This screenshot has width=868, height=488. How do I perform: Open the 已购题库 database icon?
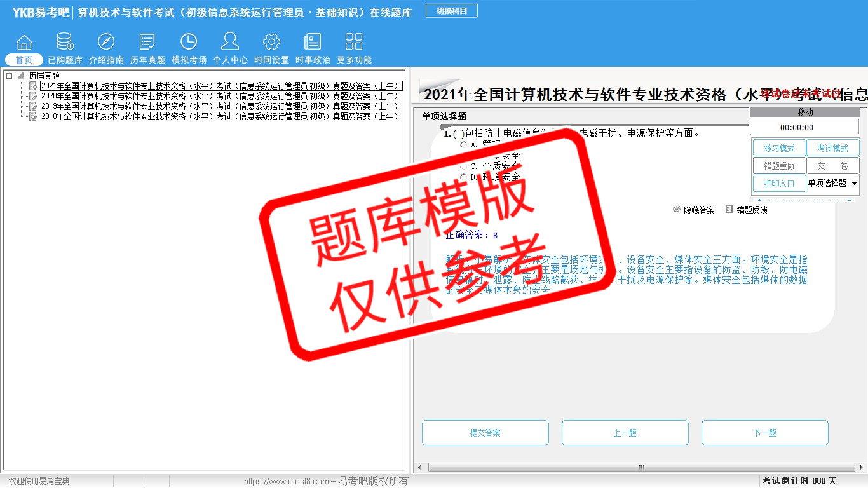pyautogui.click(x=65, y=43)
